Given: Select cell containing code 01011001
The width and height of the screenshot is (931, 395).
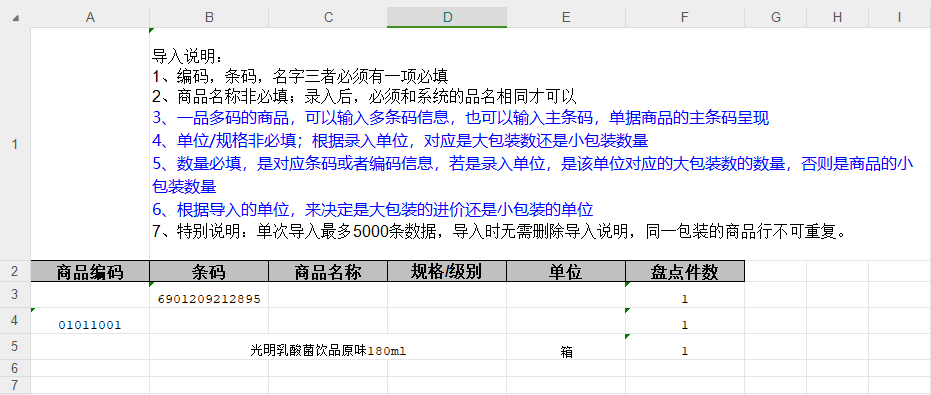Looking at the screenshot, I should pyautogui.click(x=90, y=321).
